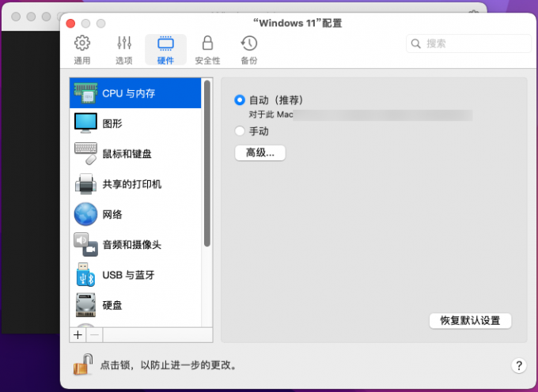Click the CPU 与内存 memory chip icon
Screen dimensions: 538x392
[x=85, y=92]
